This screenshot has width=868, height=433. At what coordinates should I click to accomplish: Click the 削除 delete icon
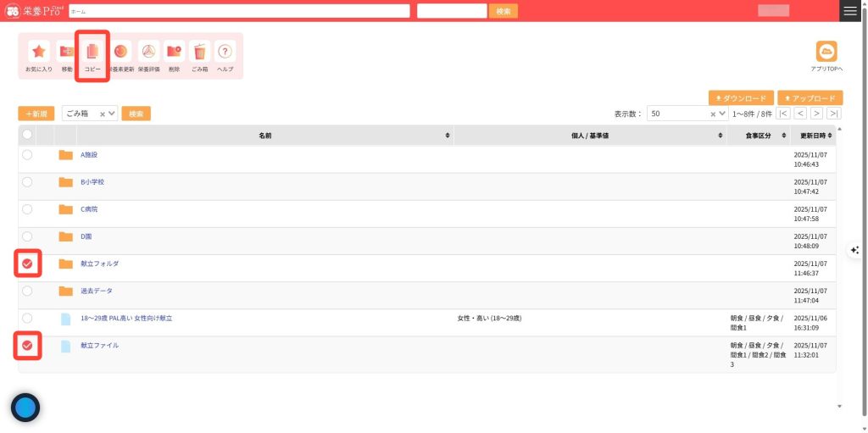click(174, 52)
